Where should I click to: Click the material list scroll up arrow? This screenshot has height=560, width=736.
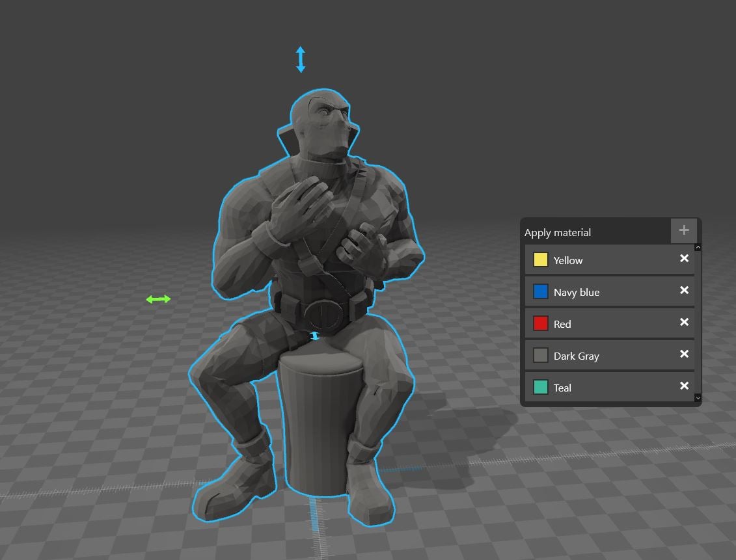[698, 248]
